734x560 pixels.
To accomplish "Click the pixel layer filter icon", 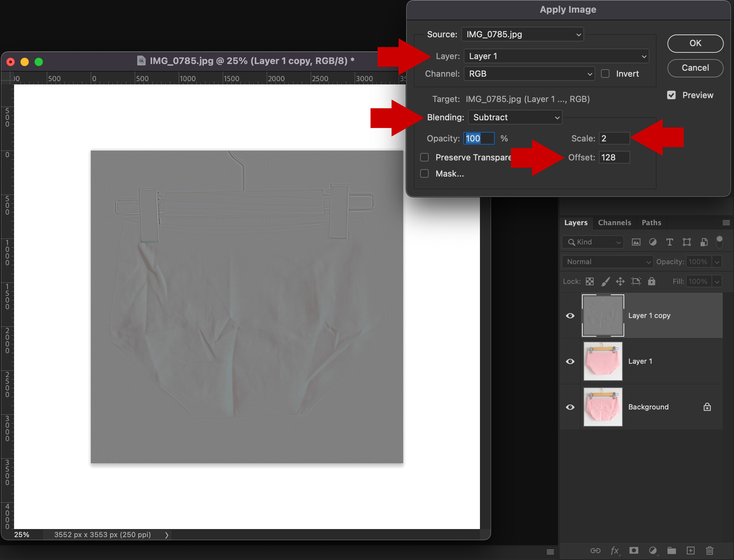I will point(636,242).
